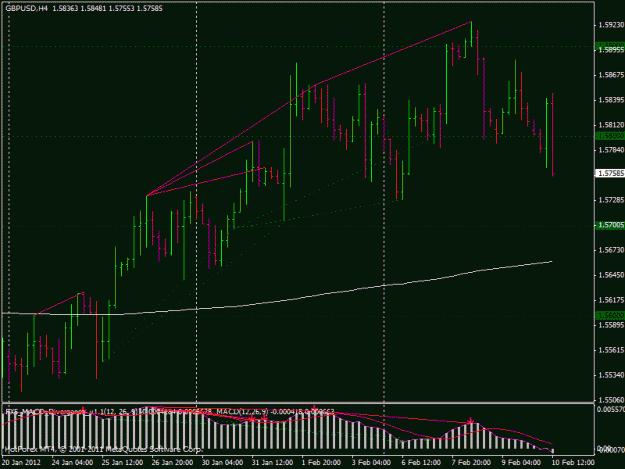Click the 1.55615 price axis label
The width and height of the screenshot is (625, 469).
[x=611, y=350]
